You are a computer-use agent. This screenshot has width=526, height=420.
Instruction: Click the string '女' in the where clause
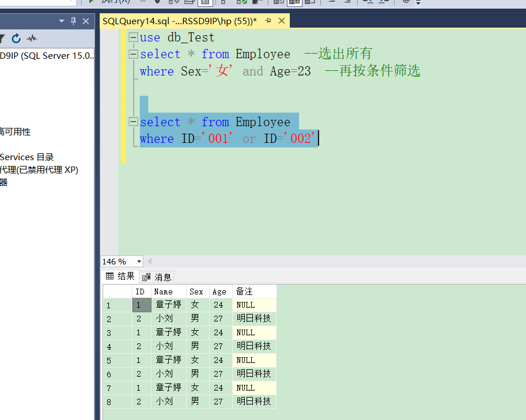pyautogui.click(x=221, y=71)
